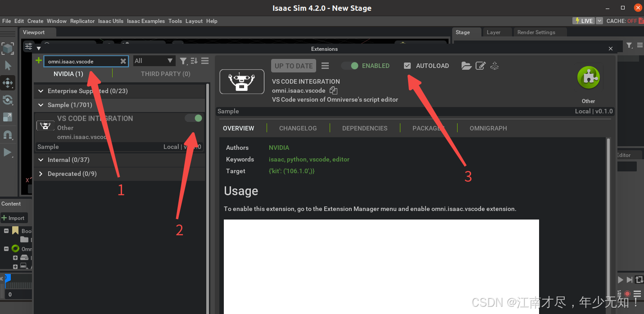This screenshot has height=314, width=644.
Task: Open the extension sort options icon
Action: 194,61
